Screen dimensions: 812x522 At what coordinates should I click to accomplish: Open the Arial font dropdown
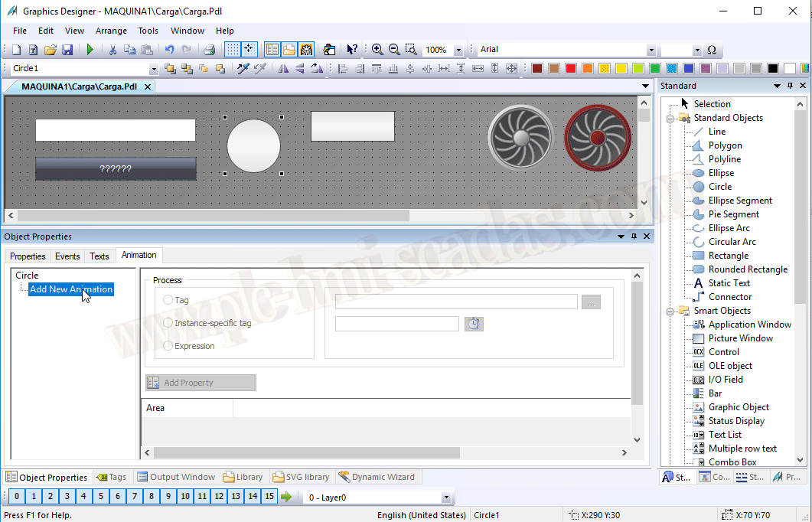651,50
